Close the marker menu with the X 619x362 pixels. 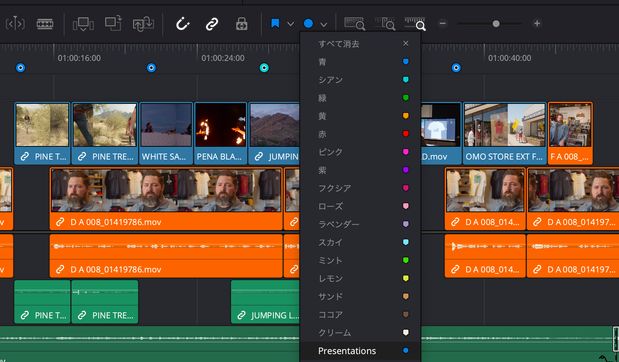[405, 43]
